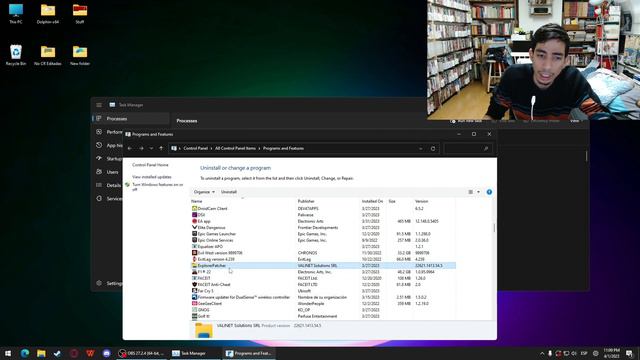Open the Stuff folder on desktop
The height and width of the screenshot is (360, 640).
tap(80, 13)
